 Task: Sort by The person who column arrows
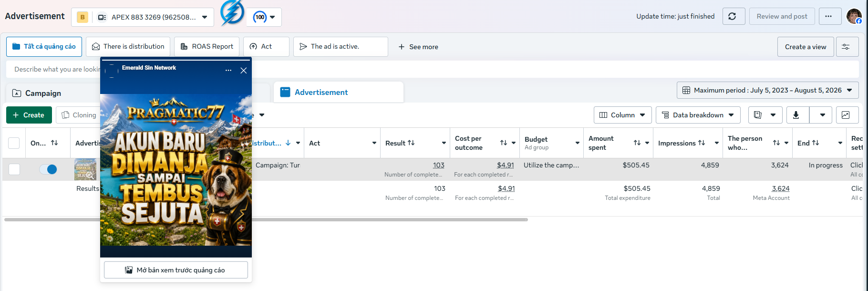[x=776, y=143]
